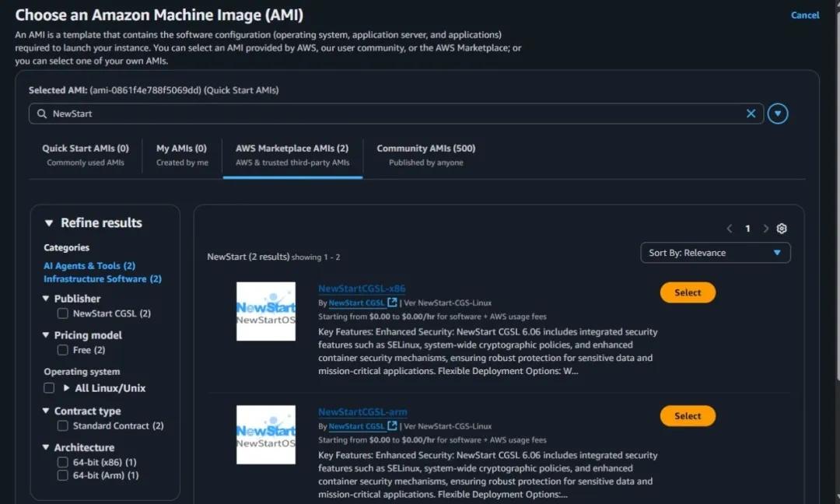Open NewStart CGSL publisher link under arm listing

tap(357, 425)
